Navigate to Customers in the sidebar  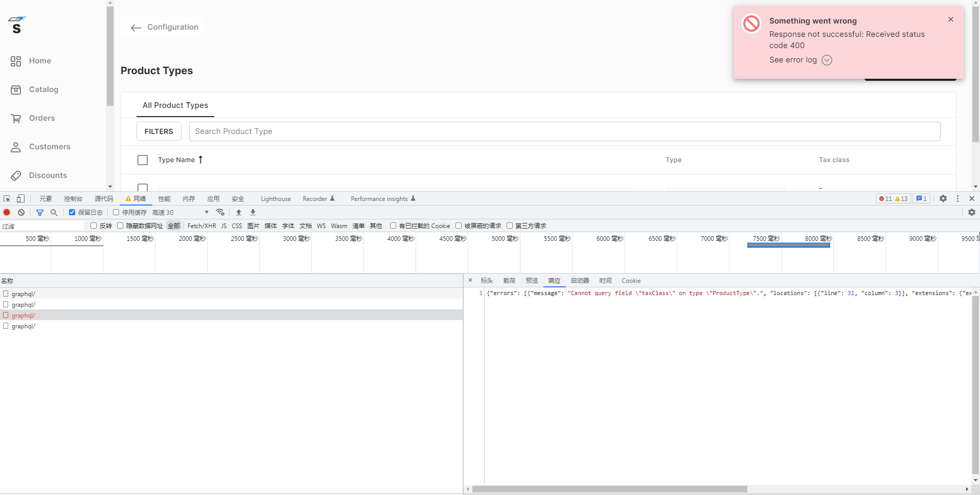[x=50, y=147]
